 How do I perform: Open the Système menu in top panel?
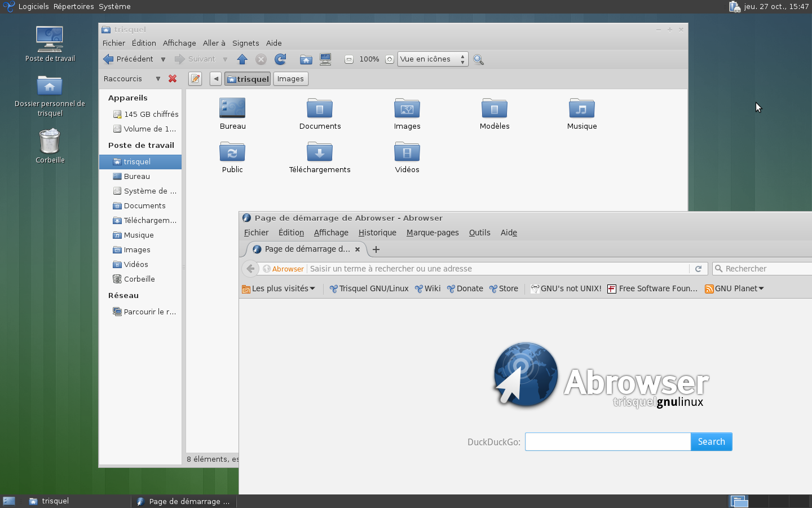(114, 6)
